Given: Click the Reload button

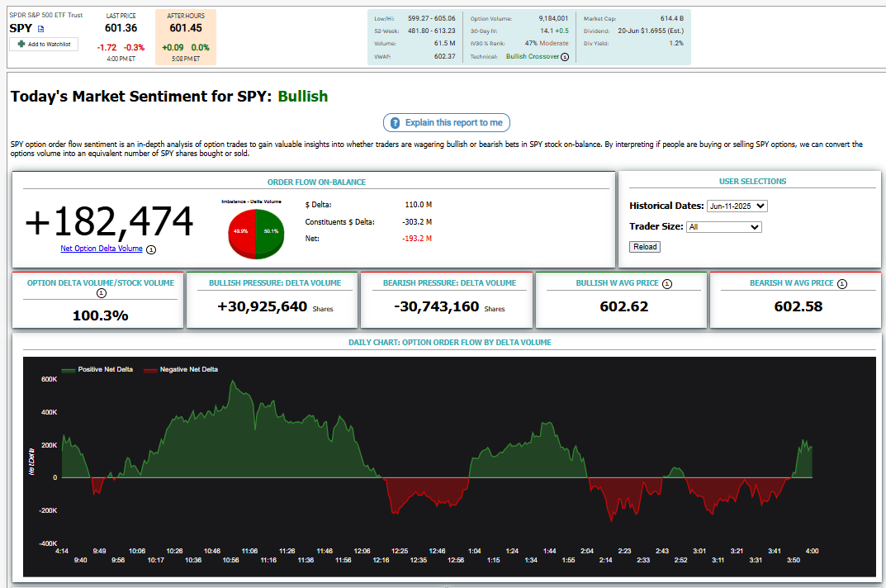Looking at the screenshot, I should click(645, 247).
